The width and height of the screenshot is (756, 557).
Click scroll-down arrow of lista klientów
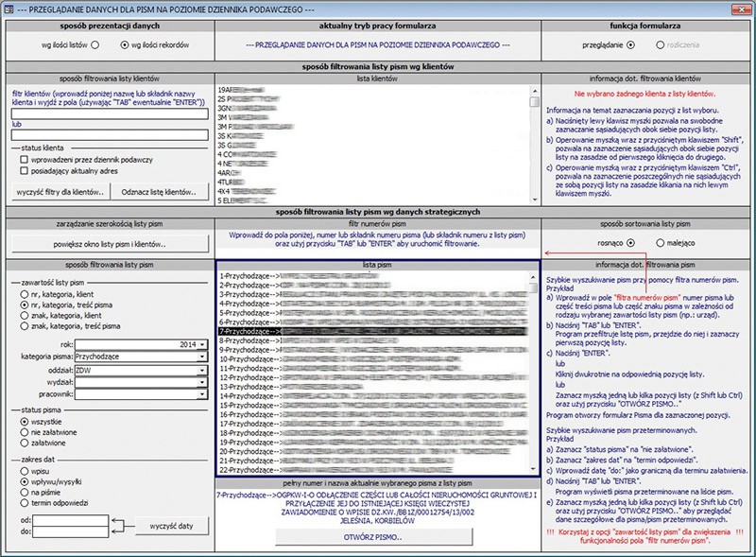(534, 200)
